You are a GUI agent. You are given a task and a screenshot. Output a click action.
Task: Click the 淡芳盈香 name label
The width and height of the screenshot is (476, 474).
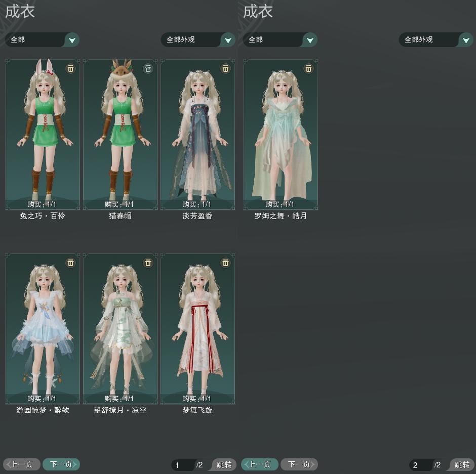(197, 216)
